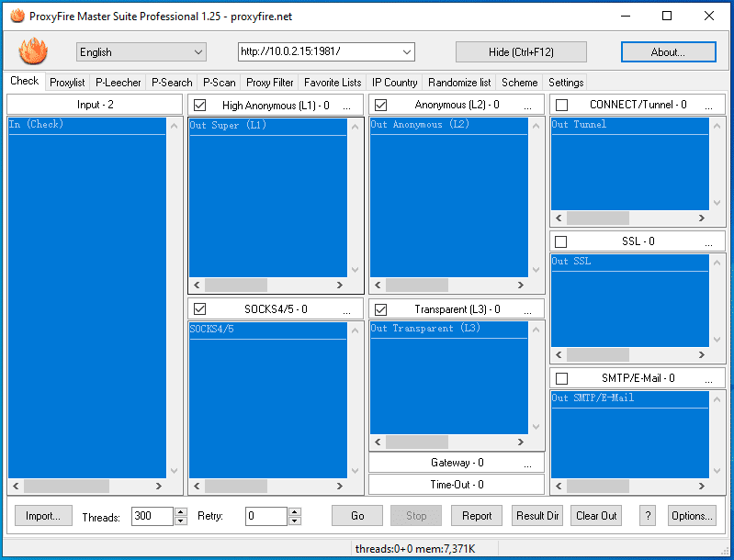Expand the judge URL combo box
The image size is (734, 560).
tap(407, 52)
